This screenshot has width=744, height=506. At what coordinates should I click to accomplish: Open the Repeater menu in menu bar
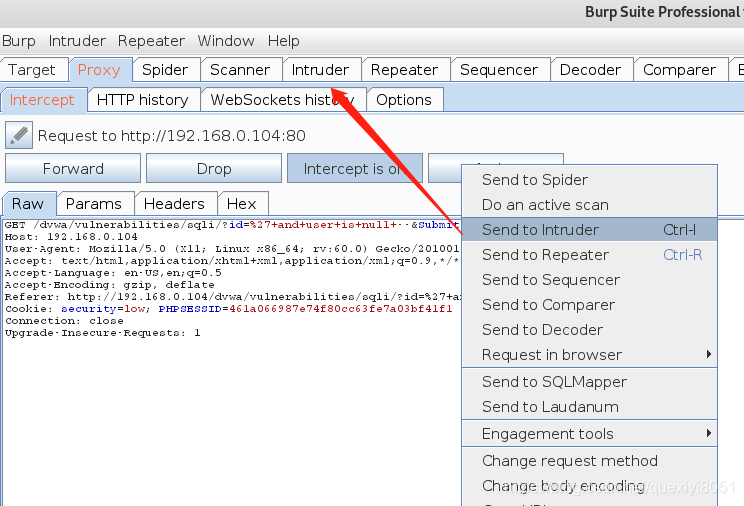click(x=151, y=41)
